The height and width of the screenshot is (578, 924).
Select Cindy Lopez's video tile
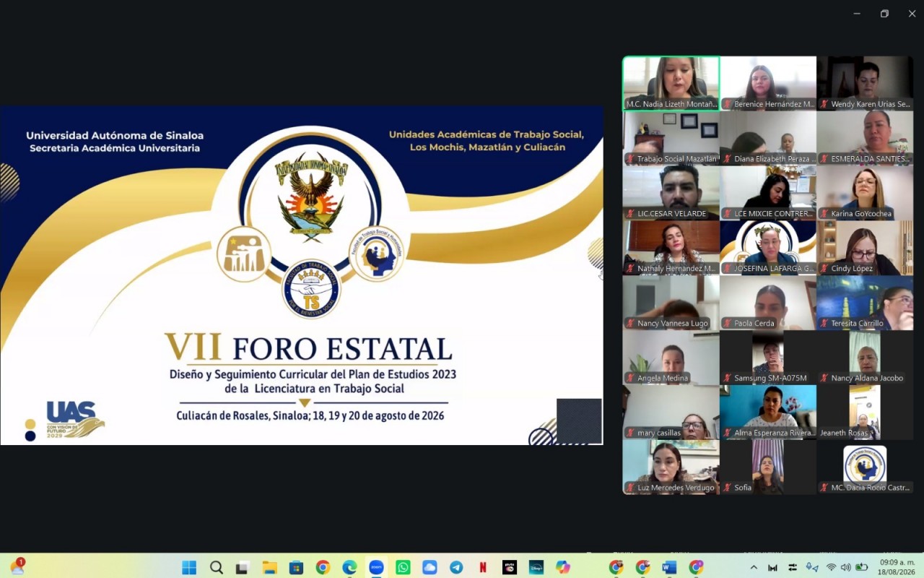pyautogui.click(x=865, y=248)
